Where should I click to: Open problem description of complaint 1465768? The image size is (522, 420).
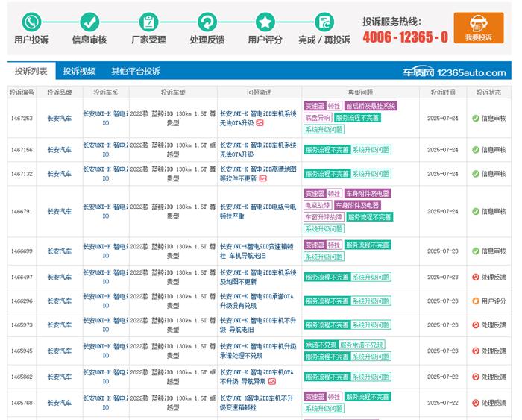257,403
